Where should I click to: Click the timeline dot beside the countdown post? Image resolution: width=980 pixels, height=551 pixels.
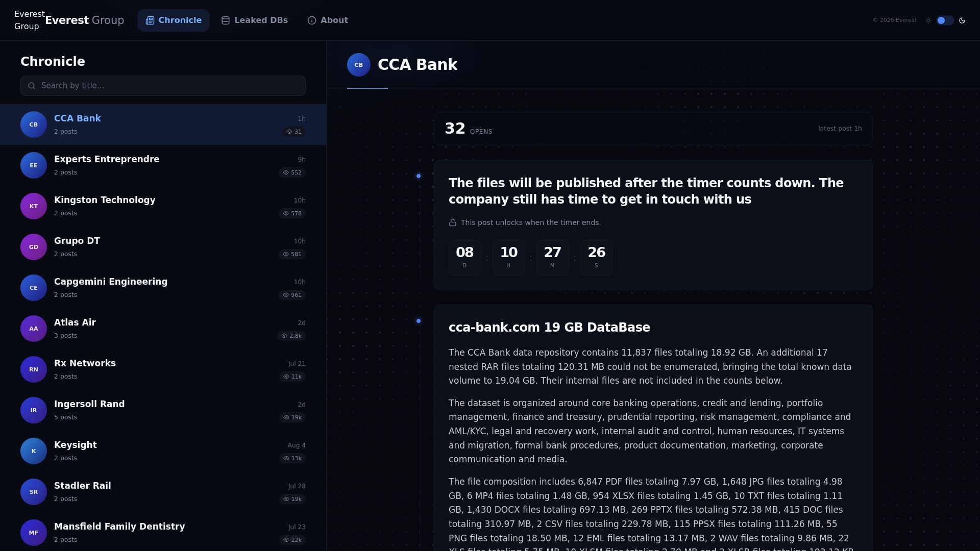click(x=419, y=176)
